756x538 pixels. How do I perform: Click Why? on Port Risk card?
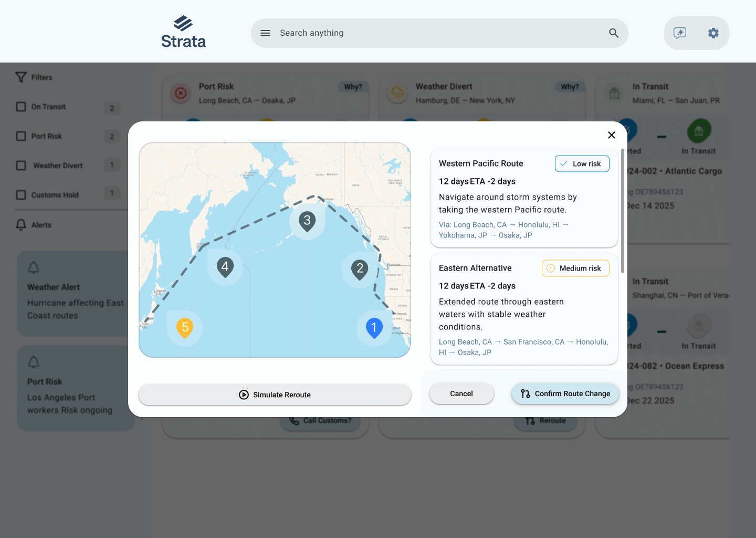[353, 87]
